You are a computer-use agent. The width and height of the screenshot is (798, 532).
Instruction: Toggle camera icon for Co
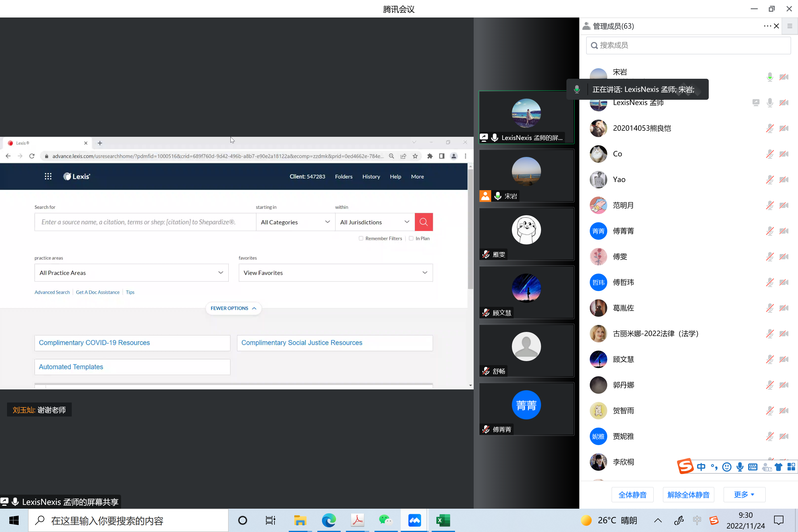pos(784,154)
